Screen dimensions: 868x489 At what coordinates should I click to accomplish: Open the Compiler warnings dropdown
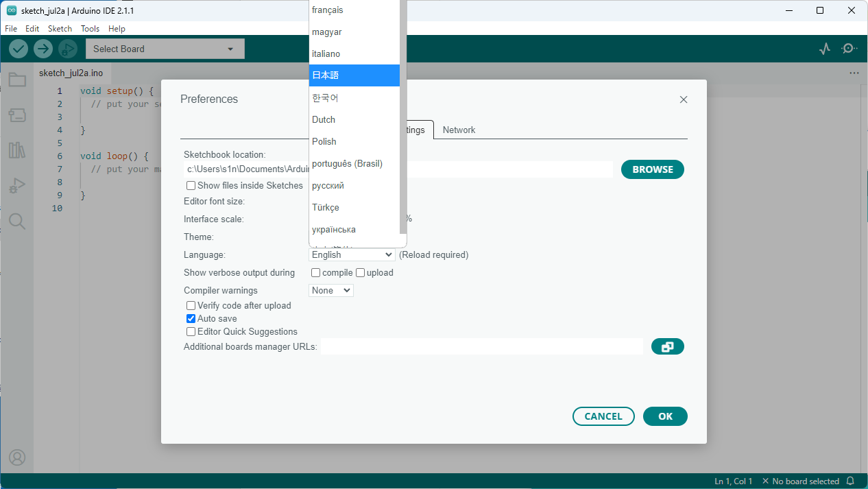coord(331,291)
